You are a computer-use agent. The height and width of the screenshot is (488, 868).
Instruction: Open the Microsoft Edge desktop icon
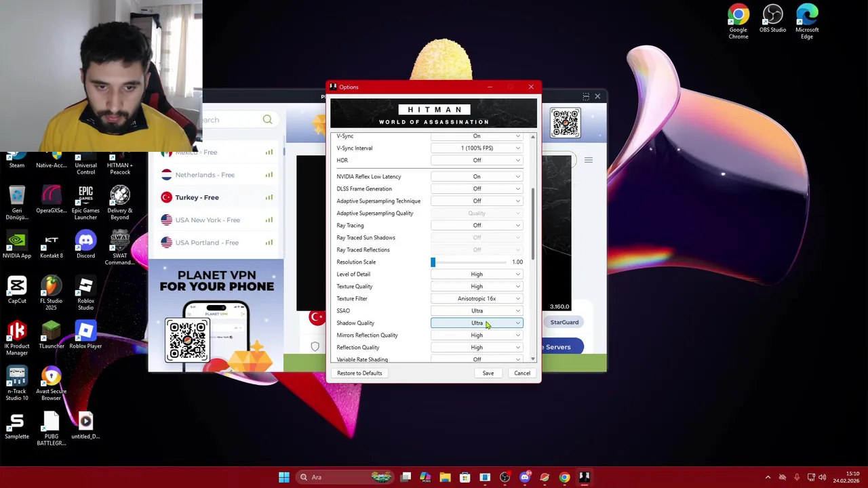click(807, 21)
